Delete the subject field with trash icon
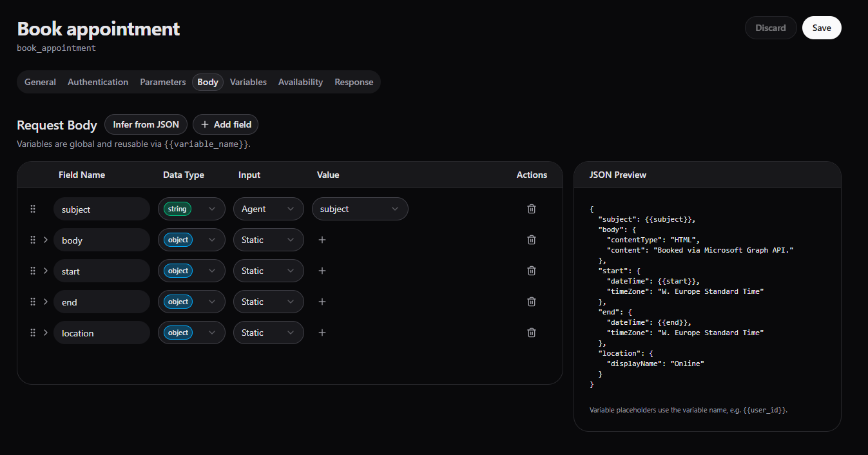Image resolution: width=868 pixels, height=455 pixels. click(x=532, y=209)
